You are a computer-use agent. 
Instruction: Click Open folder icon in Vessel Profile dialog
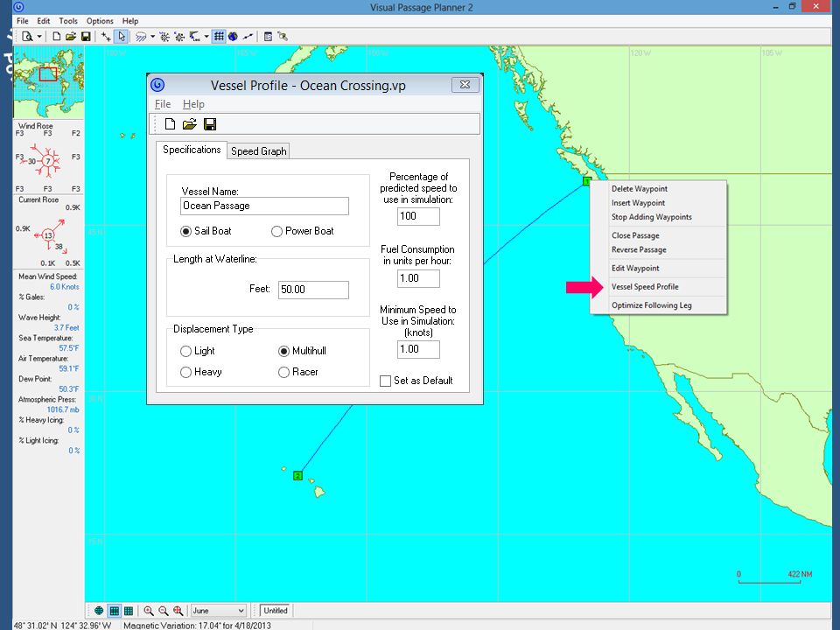(189, 124)
